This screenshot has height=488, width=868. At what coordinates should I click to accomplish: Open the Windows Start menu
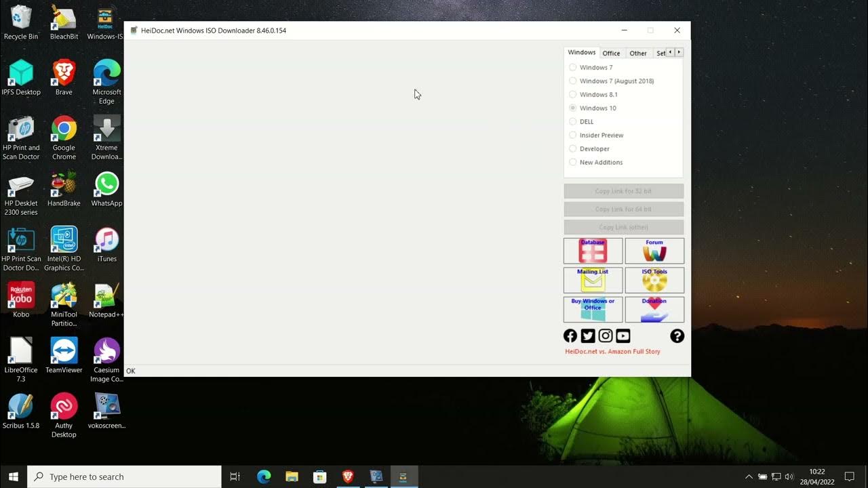click(14, 476)
